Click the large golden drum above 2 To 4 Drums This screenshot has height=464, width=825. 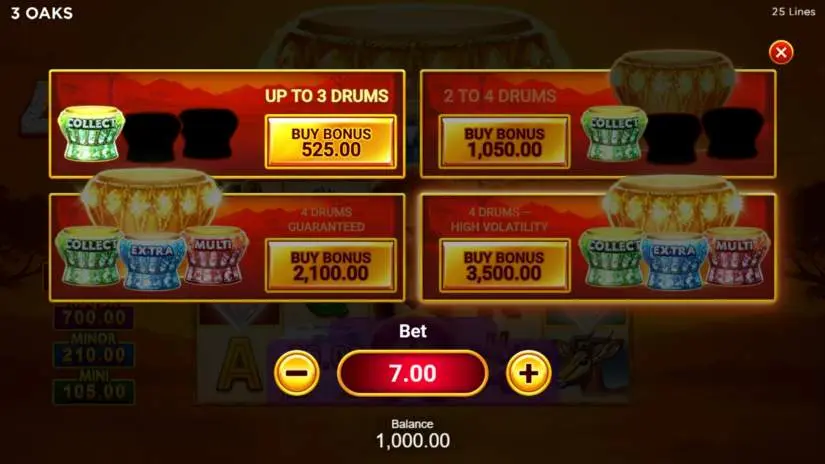[673, 79]
